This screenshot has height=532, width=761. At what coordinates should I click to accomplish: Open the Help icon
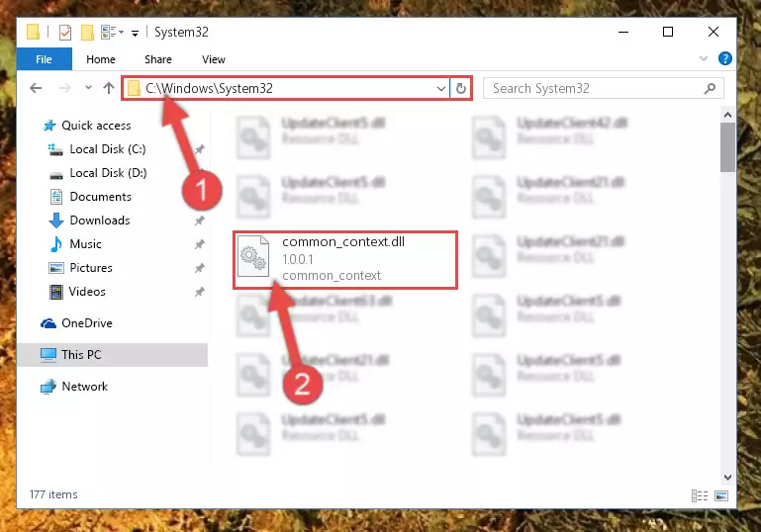(x=725, y=58)
